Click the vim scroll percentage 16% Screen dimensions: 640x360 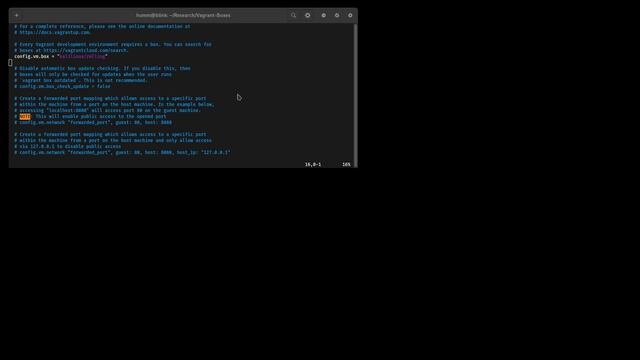pos(346,164)
